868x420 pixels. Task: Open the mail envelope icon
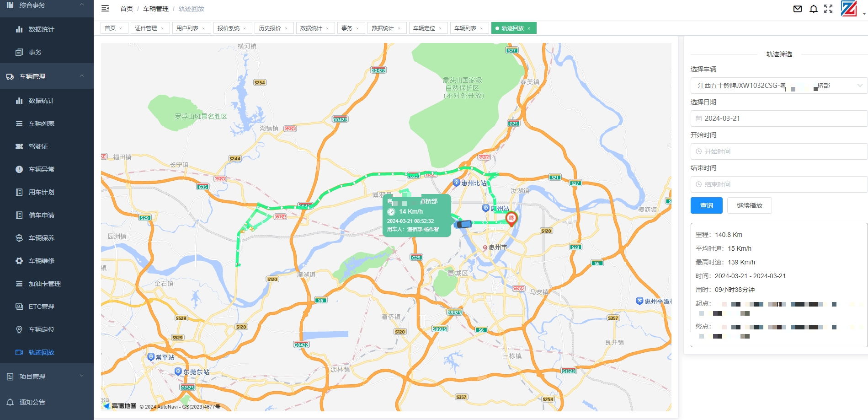tap(798, 9)
